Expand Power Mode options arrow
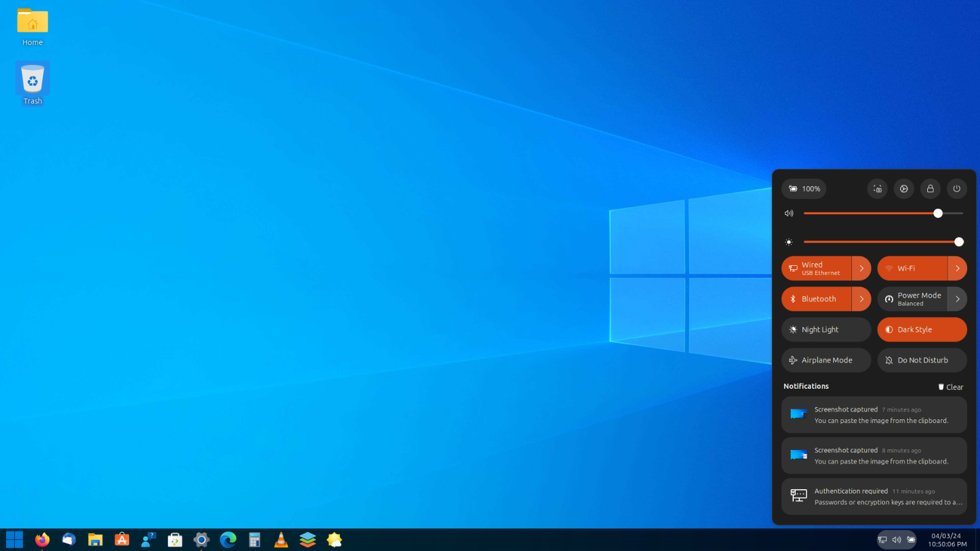 (x=958, y=299)
